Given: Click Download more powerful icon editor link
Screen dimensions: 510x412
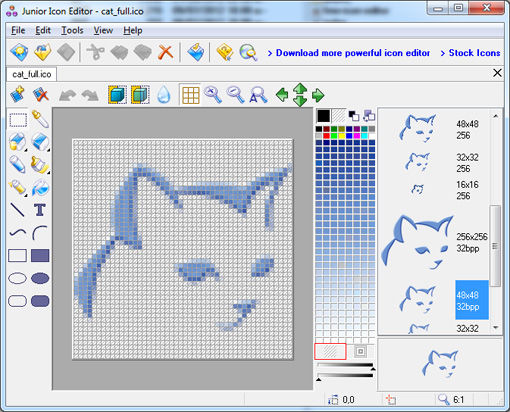Looking at the screenshot, I should click(349, 53).
